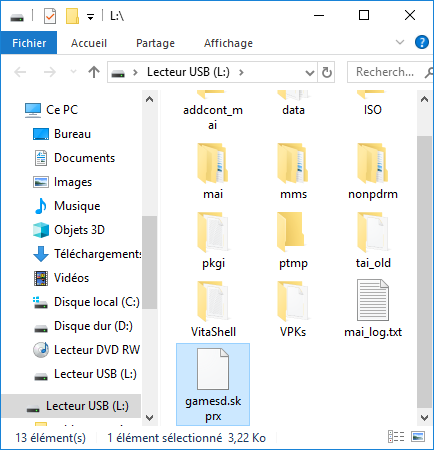Open the Fichier menu
The image size is (434, 450).
pyautogui.click(x=29, y=43)
